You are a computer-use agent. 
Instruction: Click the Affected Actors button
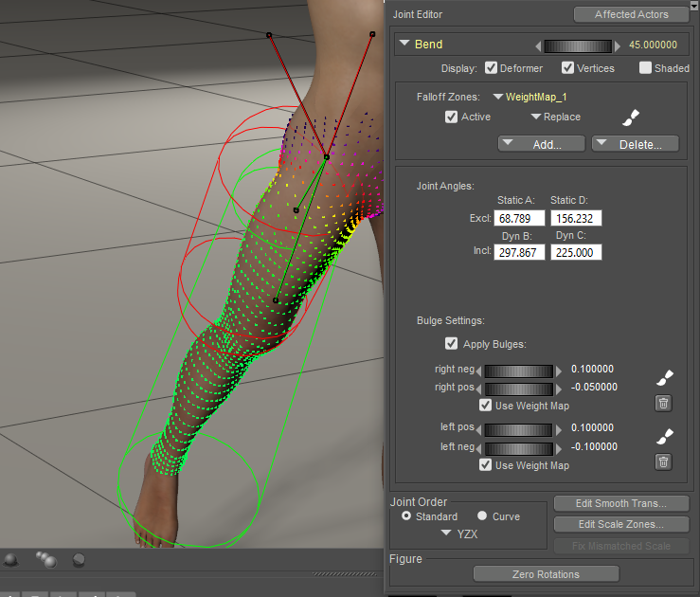pyautogui.click(x=631, y=14)
